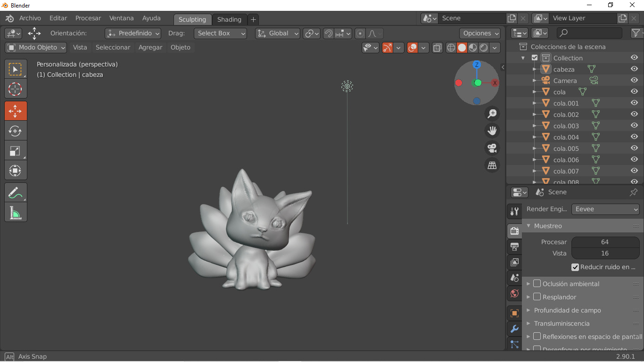Switch to solid viewport shading

(x=462, y=48)
